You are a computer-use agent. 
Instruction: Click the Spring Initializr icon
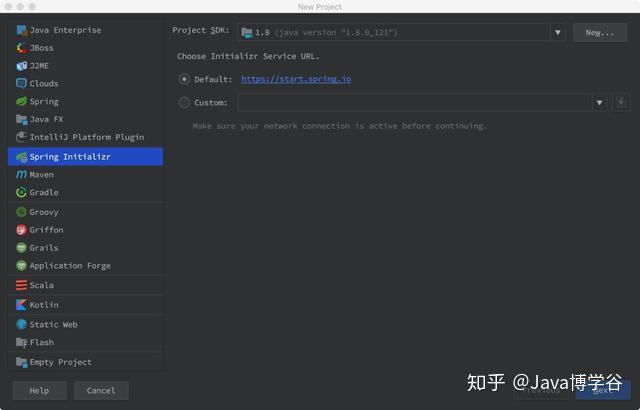[x=22, y=157]
